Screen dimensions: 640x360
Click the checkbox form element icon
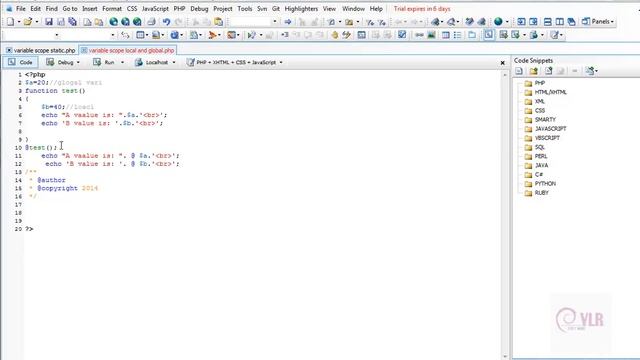402,35
